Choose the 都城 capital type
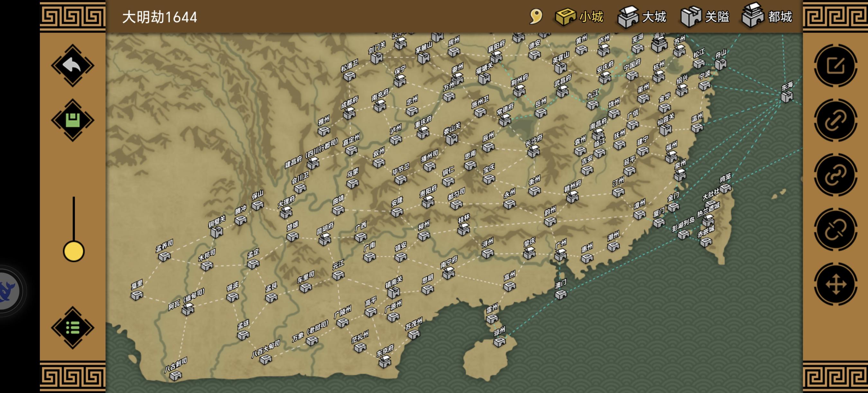This screenshot has height=393, width=868. click(x=767, y=16)
